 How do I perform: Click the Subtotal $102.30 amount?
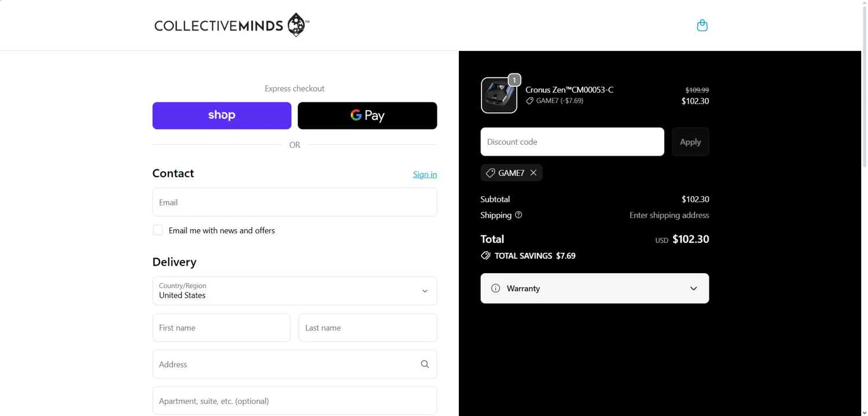[695, 199]
